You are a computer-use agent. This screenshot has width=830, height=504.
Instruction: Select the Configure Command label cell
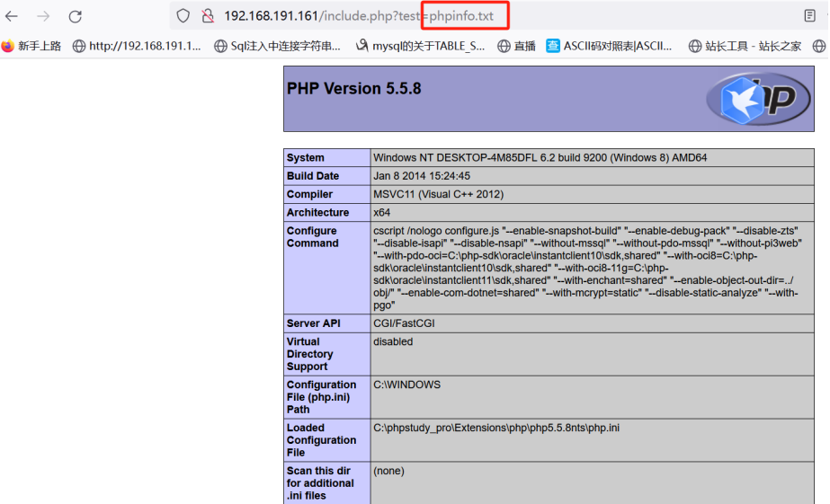pos(327,268)
